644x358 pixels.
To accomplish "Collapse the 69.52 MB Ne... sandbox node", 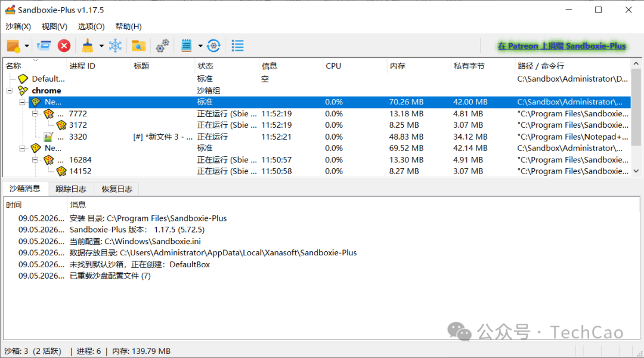I will 23,148.
